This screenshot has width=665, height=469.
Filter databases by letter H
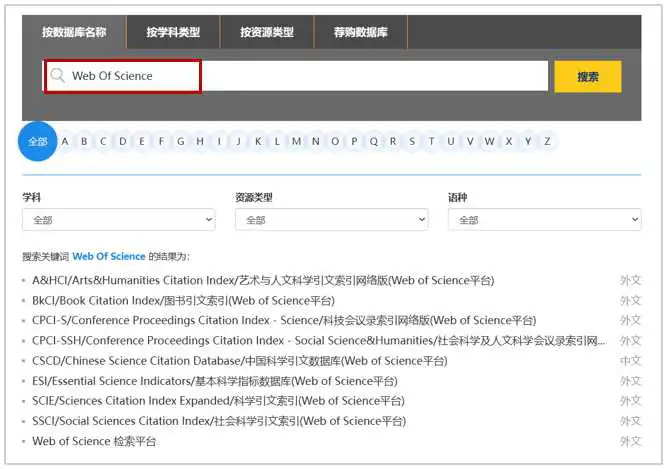[x=200, y=142]
